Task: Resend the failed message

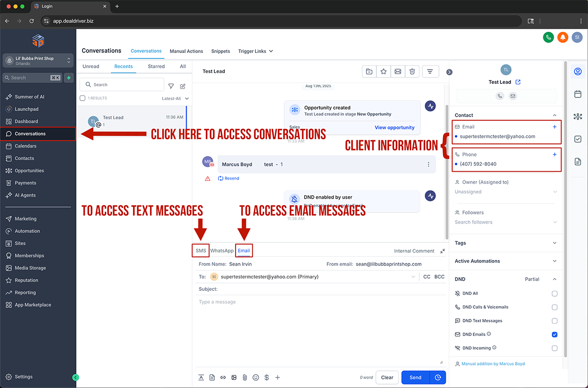Action: pos(228,179)
